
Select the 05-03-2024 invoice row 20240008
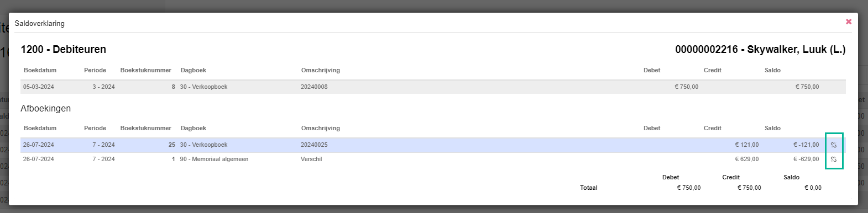[433, 87]
